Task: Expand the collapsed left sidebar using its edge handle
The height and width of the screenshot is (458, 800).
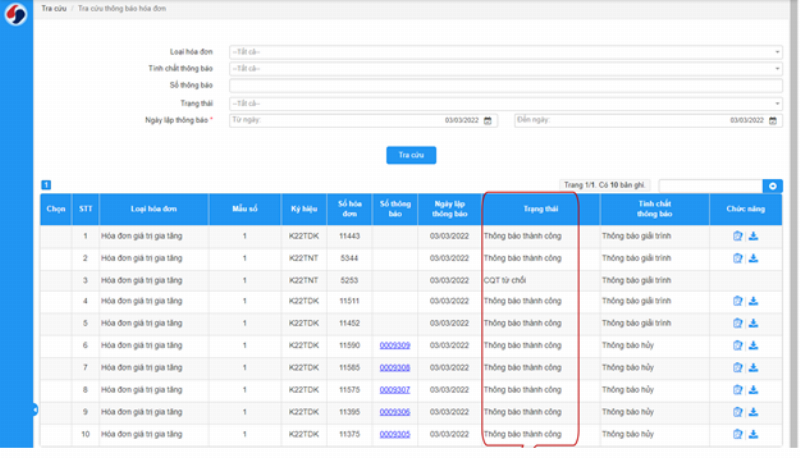Action: tap(35, 410)
